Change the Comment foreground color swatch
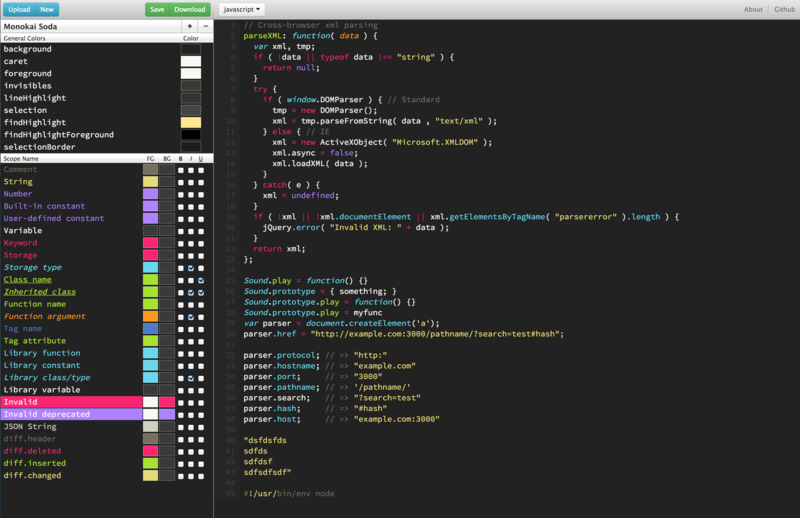 pos(151,169)
